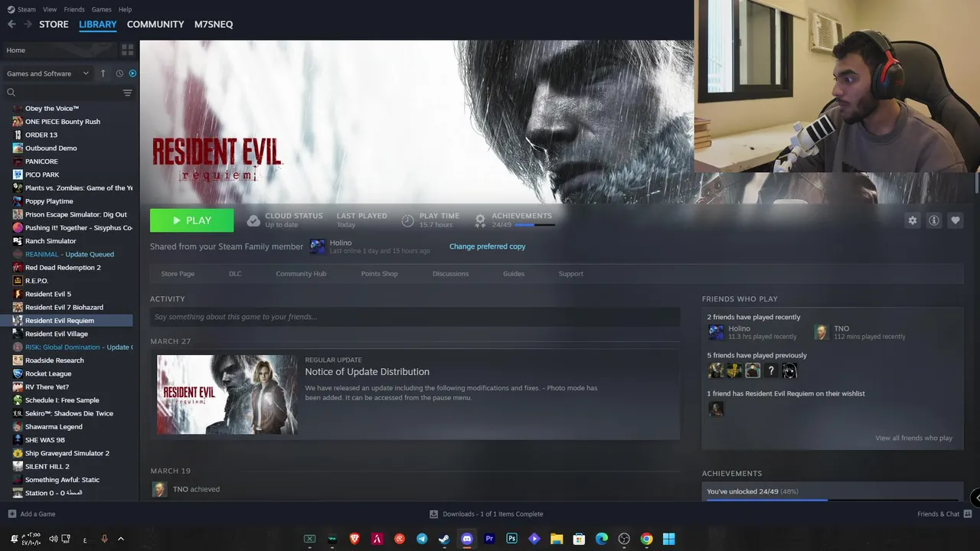Click the microphone tray icon
Screen dimensions: 980x551
tap(104, 539)
